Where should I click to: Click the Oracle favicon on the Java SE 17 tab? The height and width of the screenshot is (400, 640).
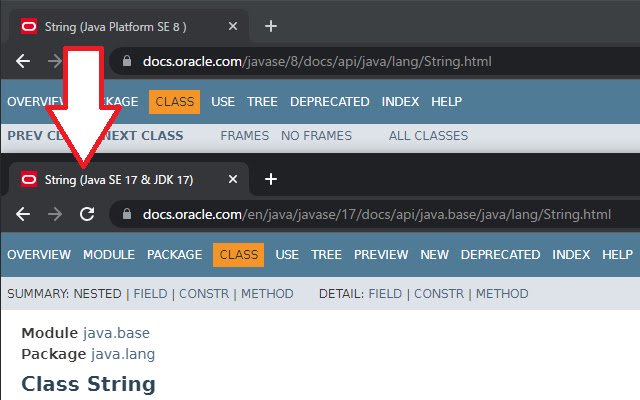[29, 180]
